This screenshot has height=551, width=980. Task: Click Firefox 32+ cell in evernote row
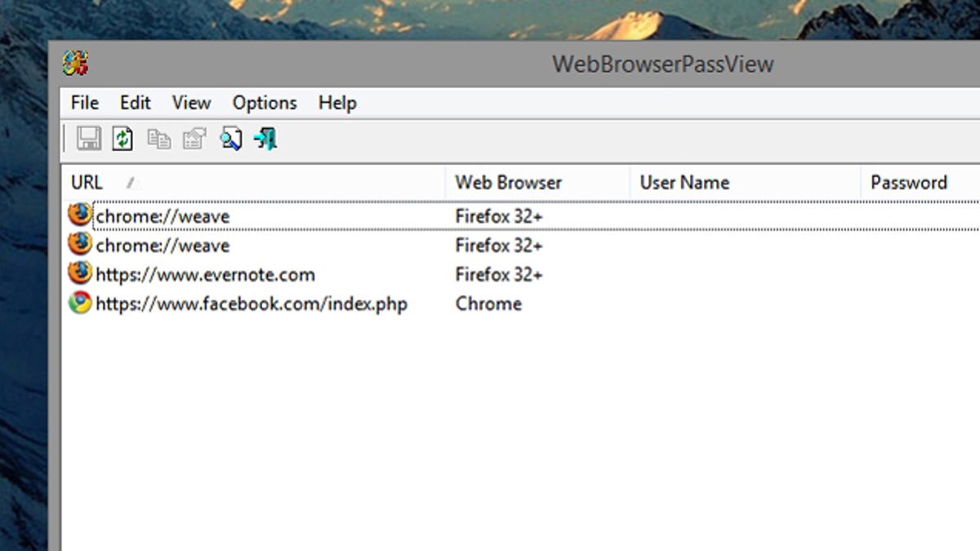(x=499, y=275)
